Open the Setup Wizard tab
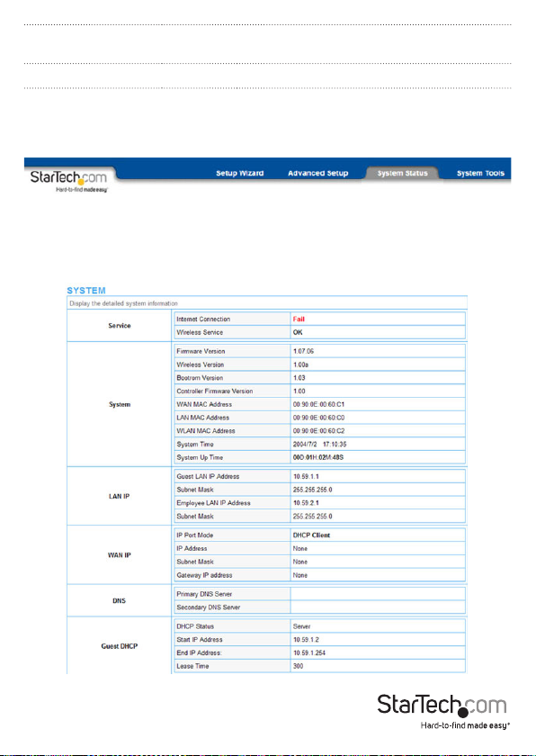The width and height of the screenshot is (536, 756). pos(239,173)
